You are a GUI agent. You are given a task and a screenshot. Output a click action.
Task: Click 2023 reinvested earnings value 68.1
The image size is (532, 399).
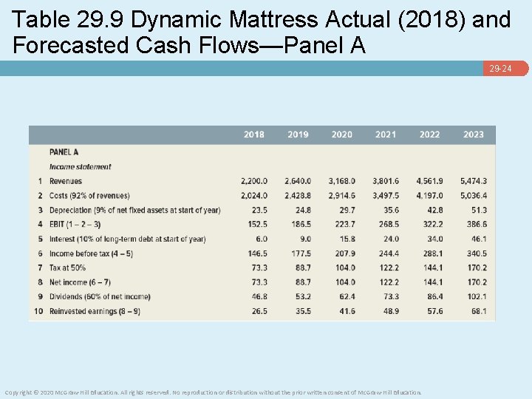pos(479,311)
